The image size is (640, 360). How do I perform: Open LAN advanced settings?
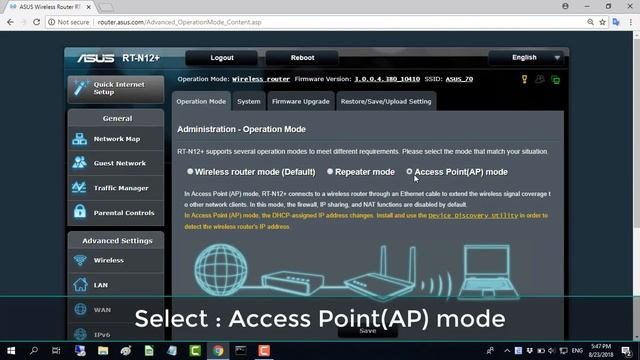(x=116, y=285)
